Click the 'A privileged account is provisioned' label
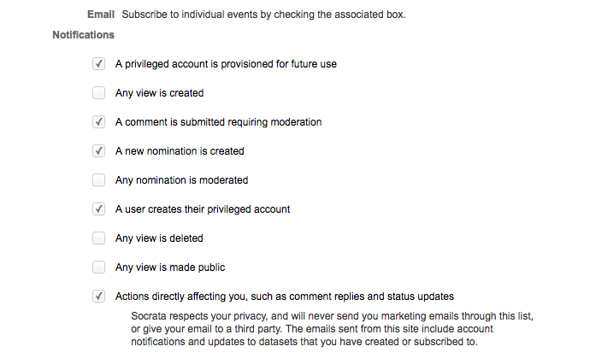 click(226, 64)
